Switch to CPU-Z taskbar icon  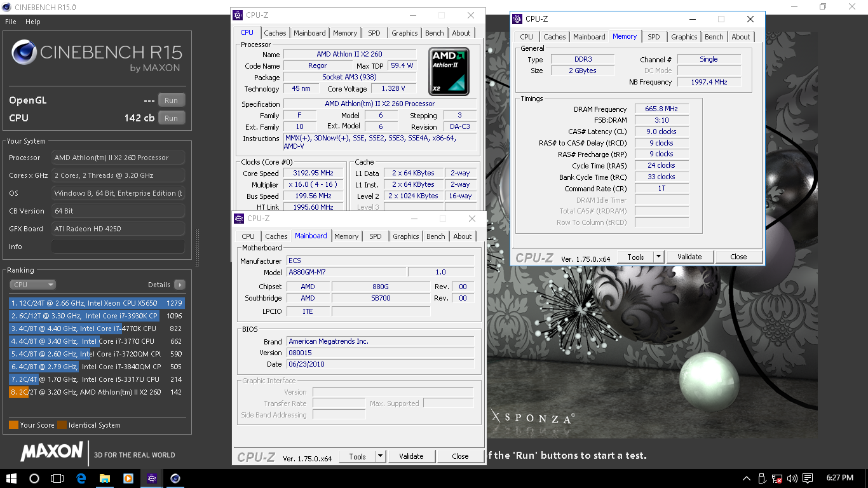152,478
